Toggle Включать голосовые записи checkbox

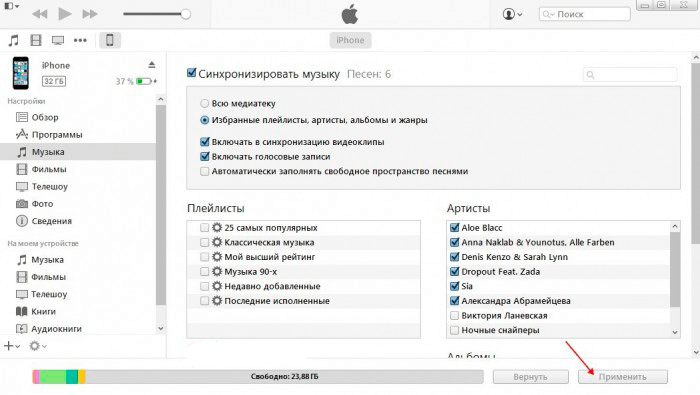click(x=204, y=157)
